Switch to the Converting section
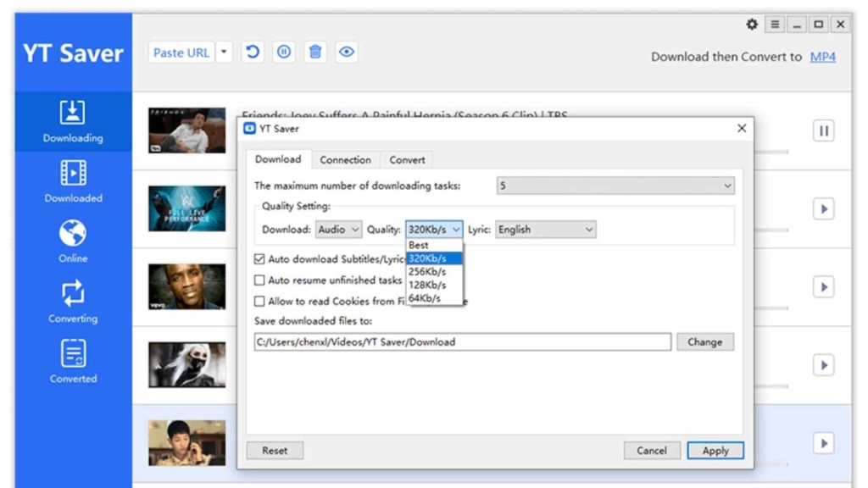This screenshot has height=488, width=868. click(x=72, y=300)
